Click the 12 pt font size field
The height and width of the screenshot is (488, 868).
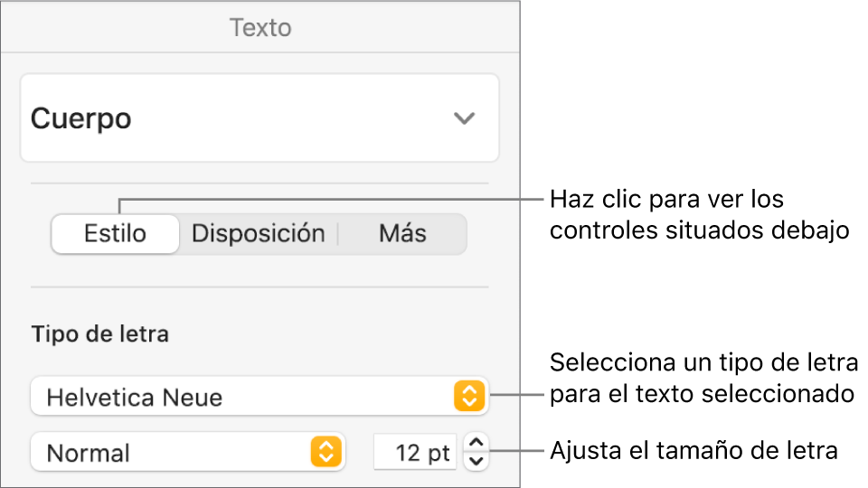click(414, 452)
